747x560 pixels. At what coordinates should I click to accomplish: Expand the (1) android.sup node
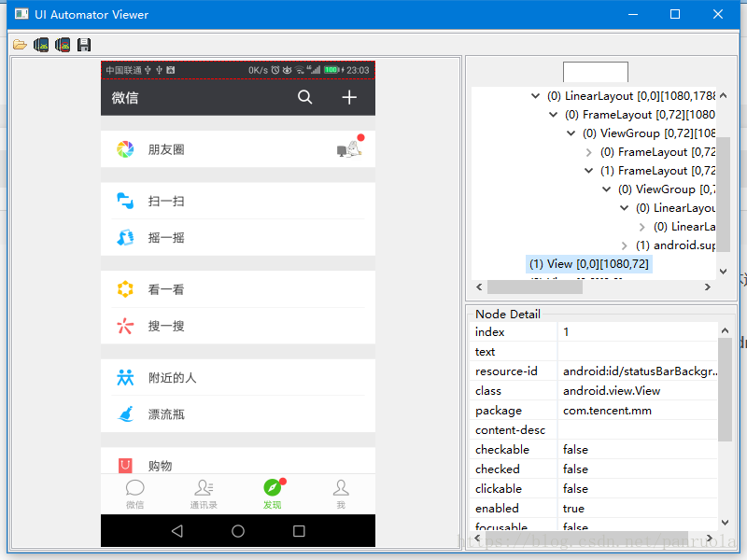click(624, 245)
